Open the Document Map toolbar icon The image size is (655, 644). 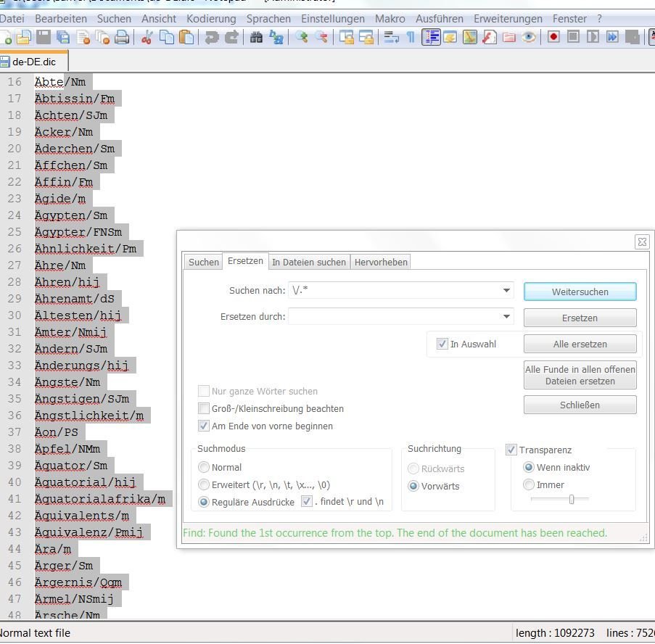[x=470, y=38]
